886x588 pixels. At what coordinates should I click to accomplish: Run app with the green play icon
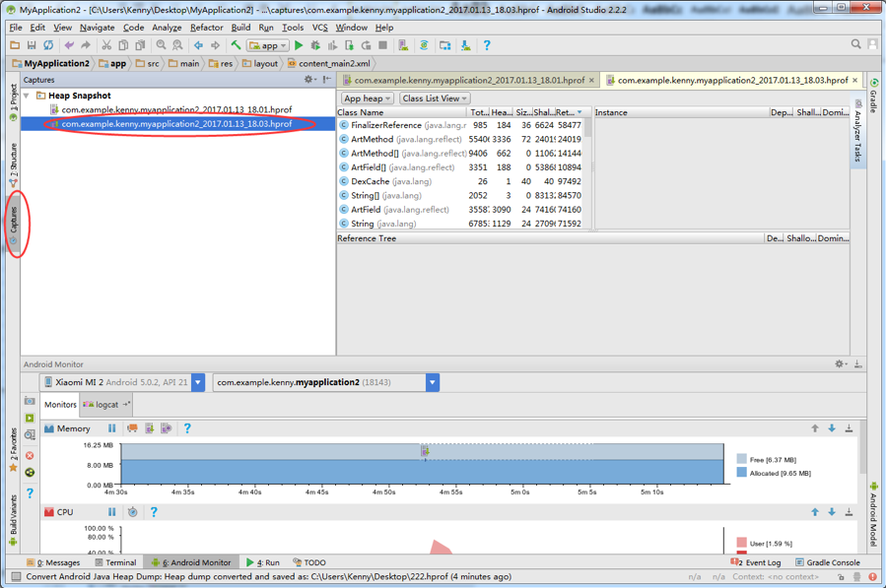pos(299,45)
